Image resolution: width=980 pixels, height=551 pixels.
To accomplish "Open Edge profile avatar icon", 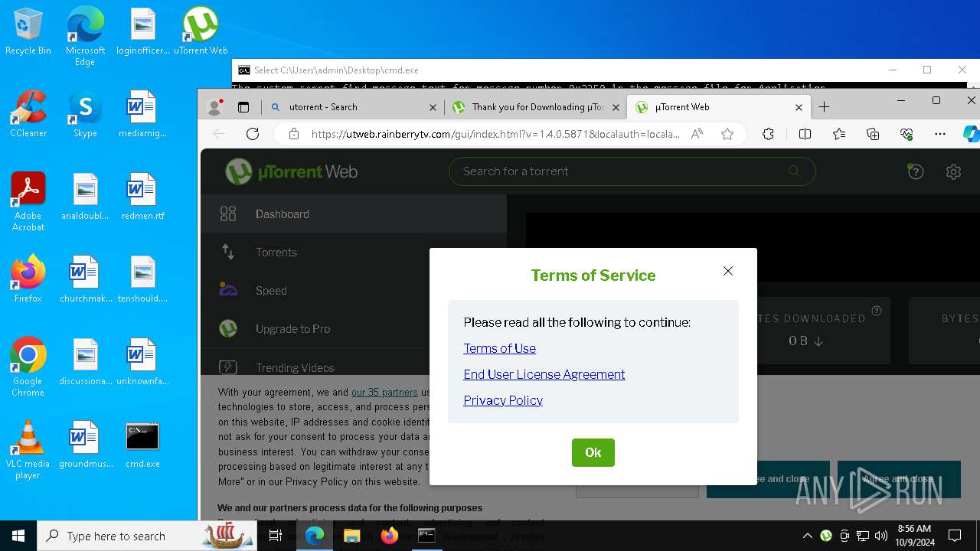I will pyautogui.click(x=215, y=108).
